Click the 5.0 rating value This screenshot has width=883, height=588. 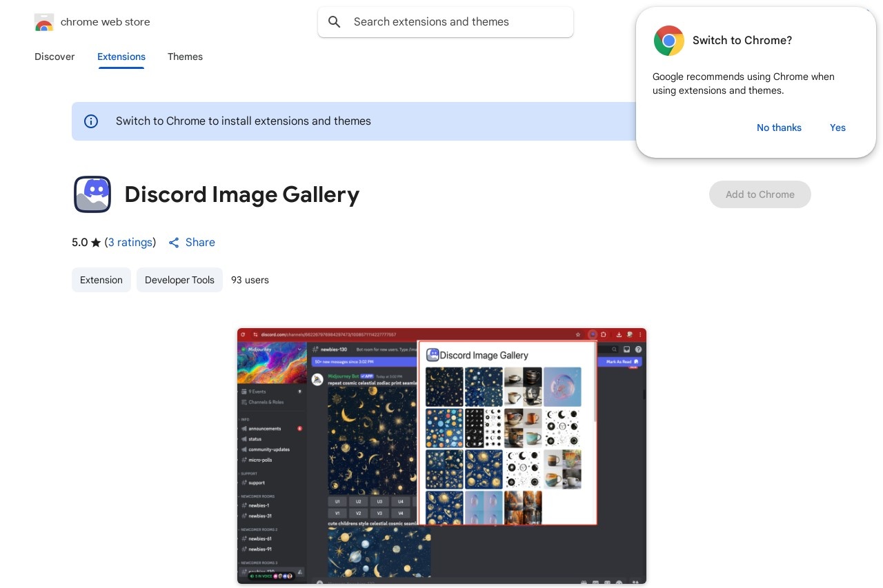tap(80, 243)
